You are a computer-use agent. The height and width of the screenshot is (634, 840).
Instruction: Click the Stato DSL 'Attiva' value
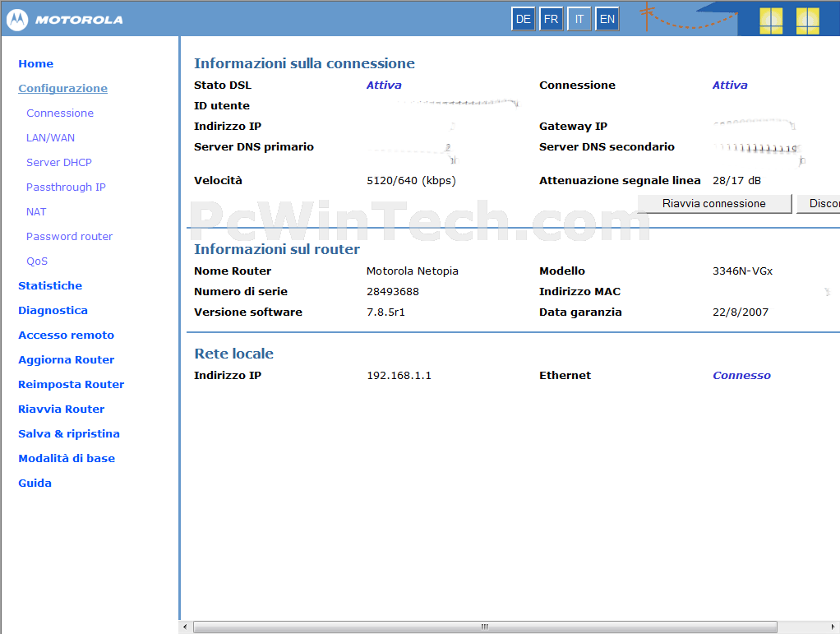pyautogui.click(x=384, y=86)
